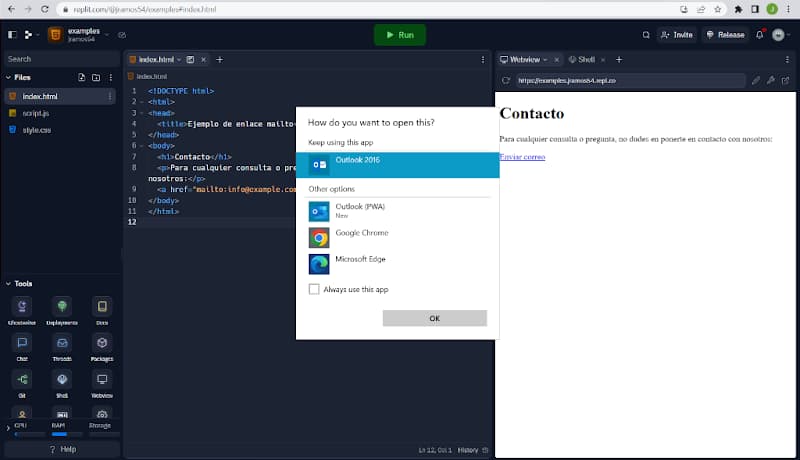The image size is (800, 460).
Task: Click the green Run button
Action: (x=400, y=35)
